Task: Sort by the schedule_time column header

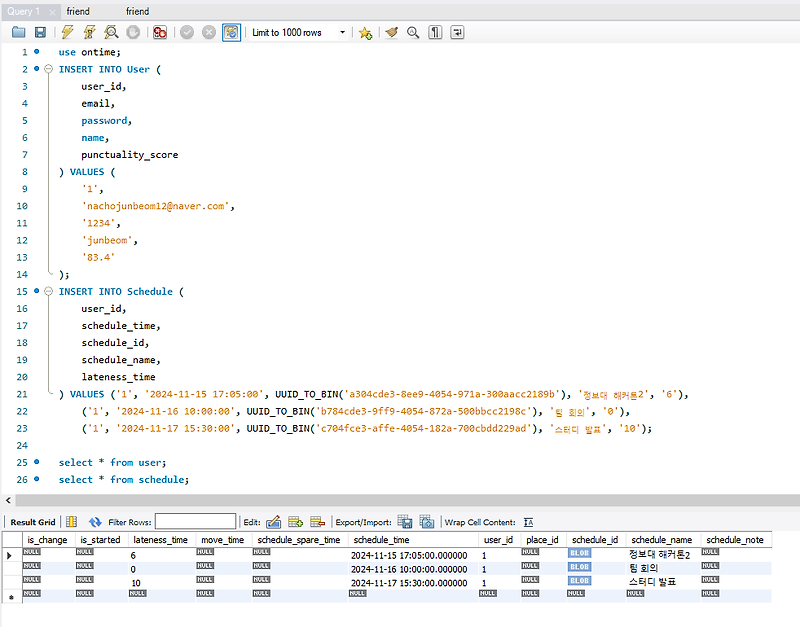Action: (381, 540)
